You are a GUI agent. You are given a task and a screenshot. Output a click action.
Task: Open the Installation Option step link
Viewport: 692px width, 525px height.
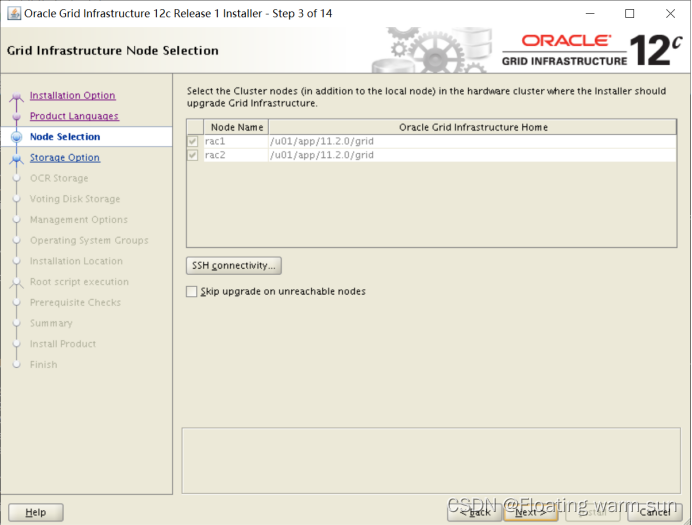72,95
